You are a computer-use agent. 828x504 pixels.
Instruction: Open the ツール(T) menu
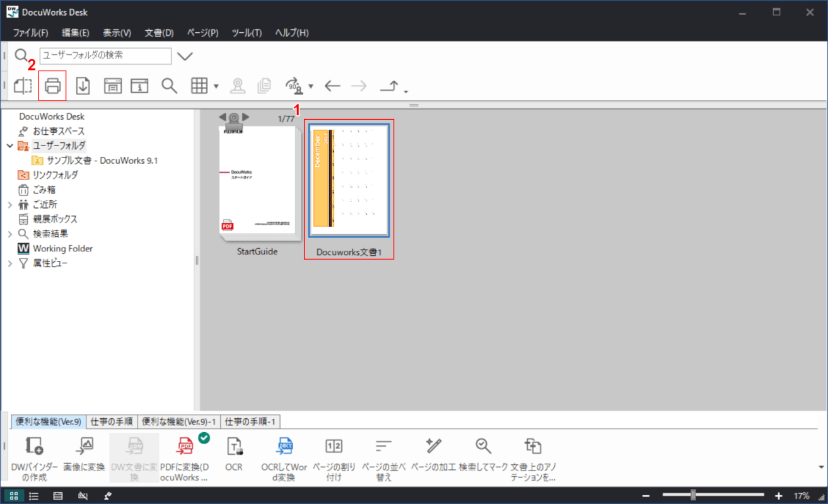(x=247, y=33)
